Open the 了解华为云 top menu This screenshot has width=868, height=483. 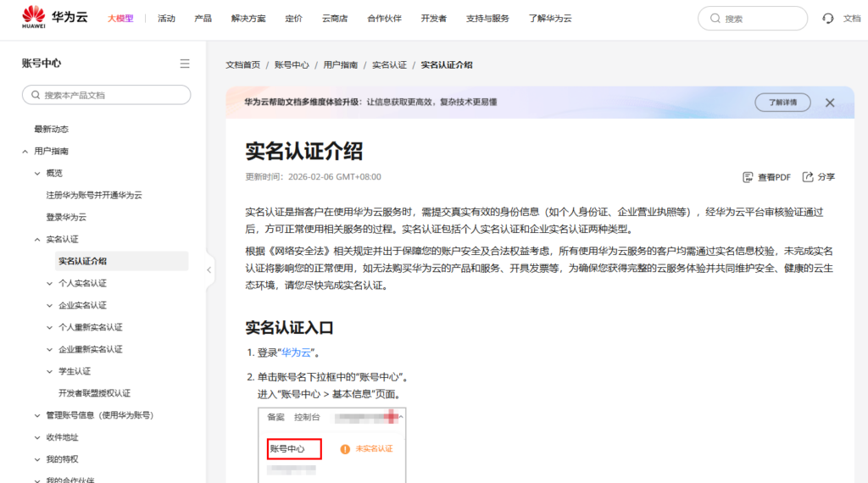[549, 19]
